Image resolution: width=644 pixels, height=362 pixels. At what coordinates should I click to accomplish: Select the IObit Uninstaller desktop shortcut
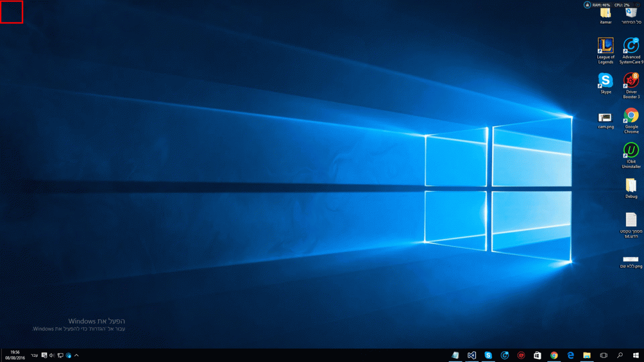click(x=631, y=156)
